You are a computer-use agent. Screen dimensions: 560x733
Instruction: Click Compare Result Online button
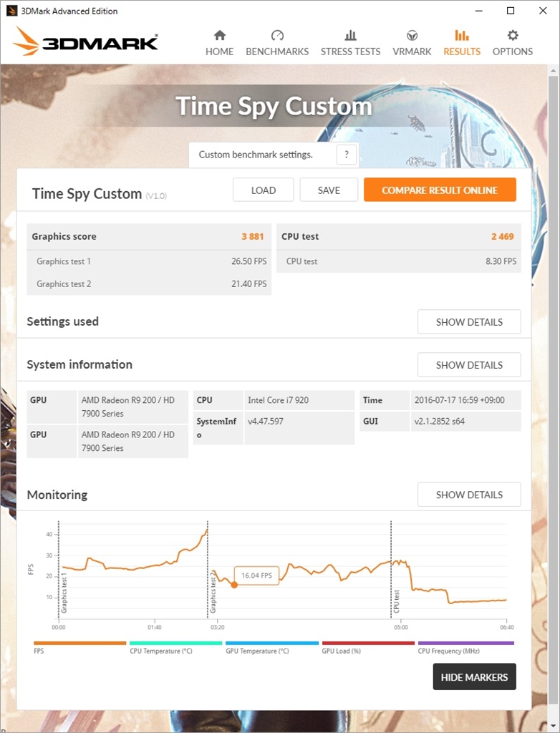pyautogui.click(x=440, y=190)
